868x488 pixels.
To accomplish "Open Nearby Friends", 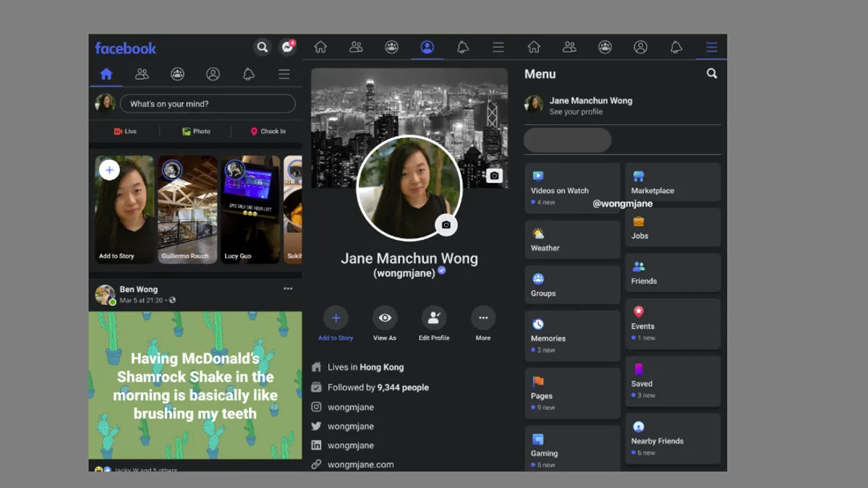I will pyautogui.click(x=673, y=439).
